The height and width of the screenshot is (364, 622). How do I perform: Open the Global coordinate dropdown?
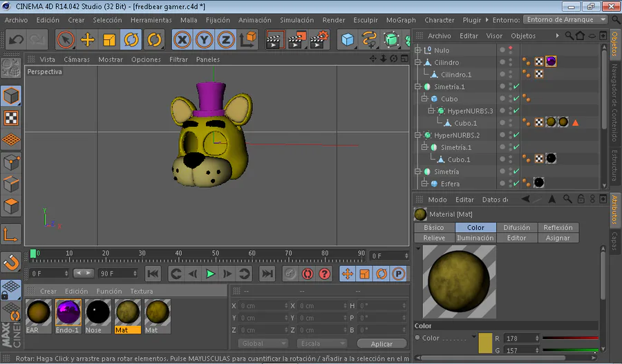pyautogui.click(x=263, y=343)
